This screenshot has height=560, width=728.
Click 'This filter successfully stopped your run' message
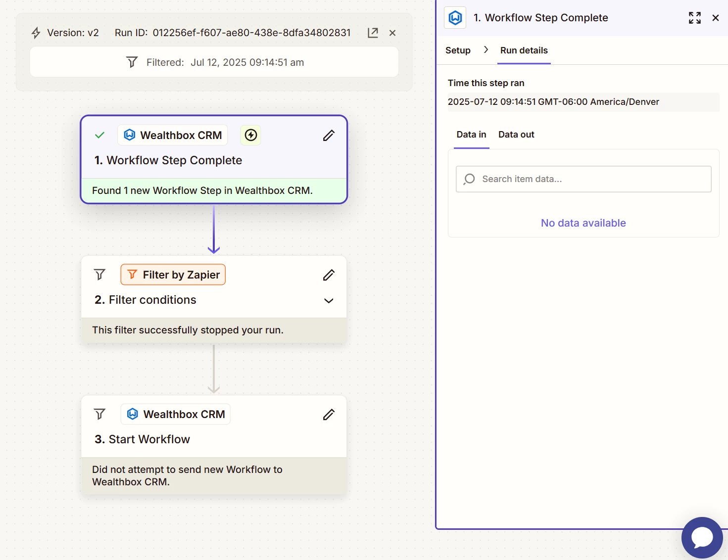(188, 330)
